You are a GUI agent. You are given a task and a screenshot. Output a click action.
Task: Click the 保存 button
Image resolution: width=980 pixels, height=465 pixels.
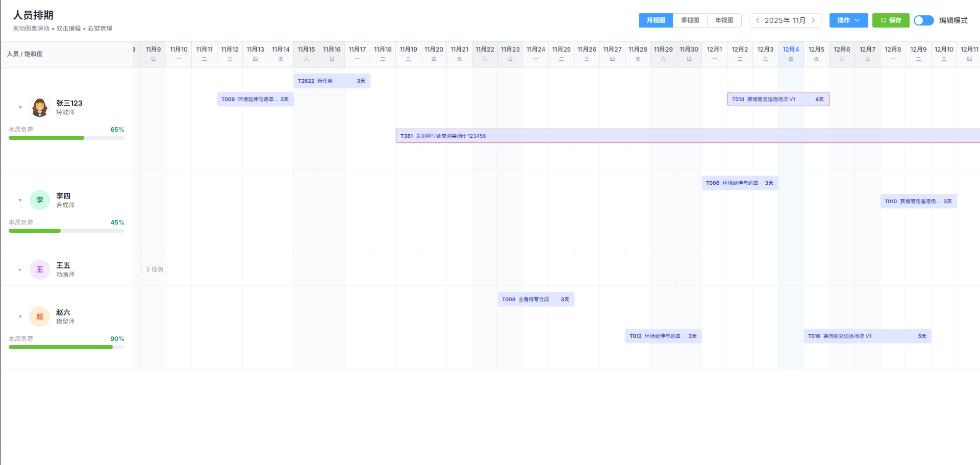[x=890, y=20]
